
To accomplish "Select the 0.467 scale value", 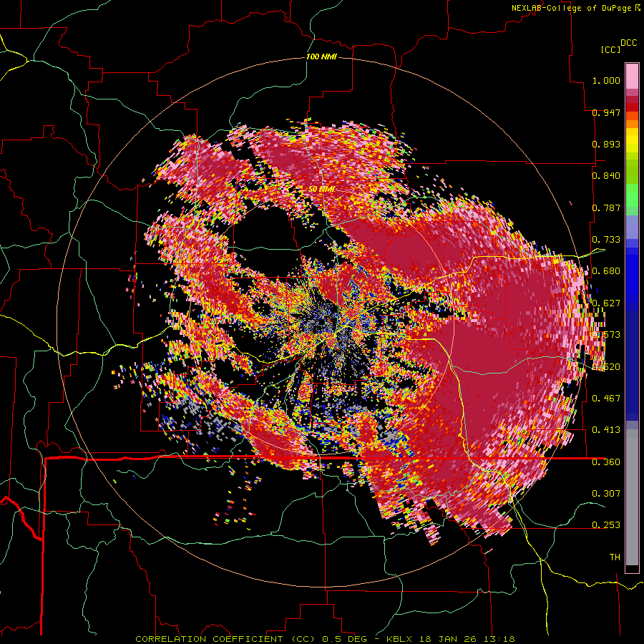I will click(606, 398).
